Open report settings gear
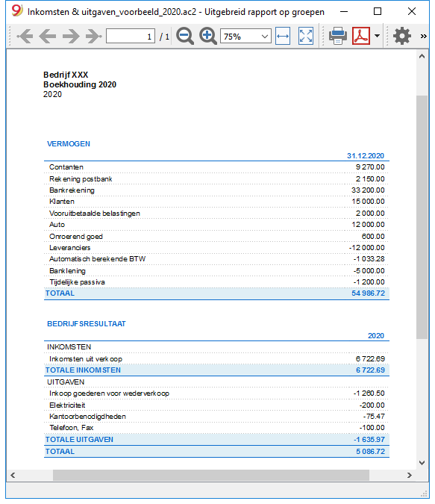 402,36
